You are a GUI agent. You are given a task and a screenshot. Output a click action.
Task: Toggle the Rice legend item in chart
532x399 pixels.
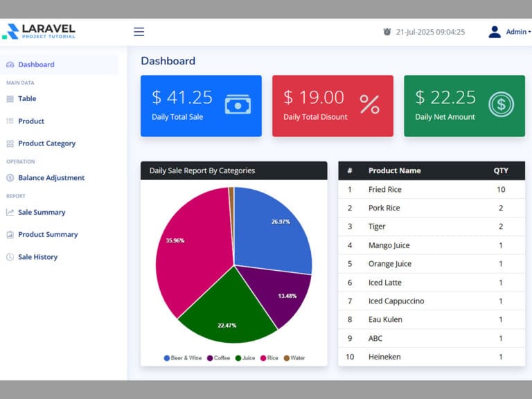click(268, 358)
